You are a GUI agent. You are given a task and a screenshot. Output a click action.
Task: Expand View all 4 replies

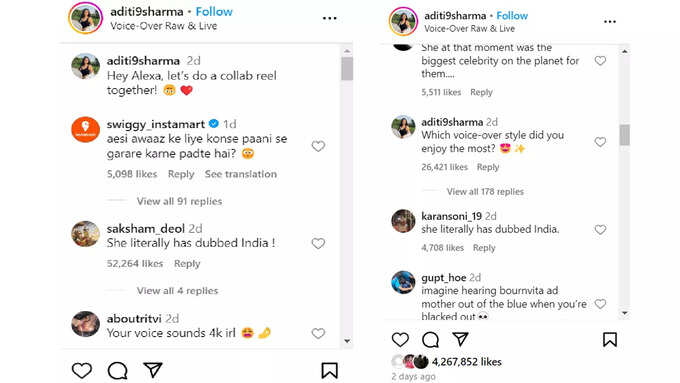point(177,291)
